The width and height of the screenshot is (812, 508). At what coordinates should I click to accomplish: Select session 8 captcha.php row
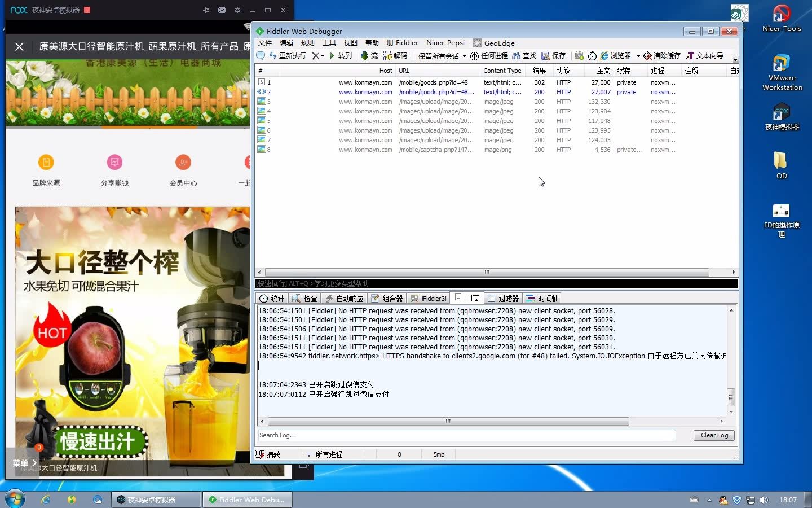tap(496, 150)
